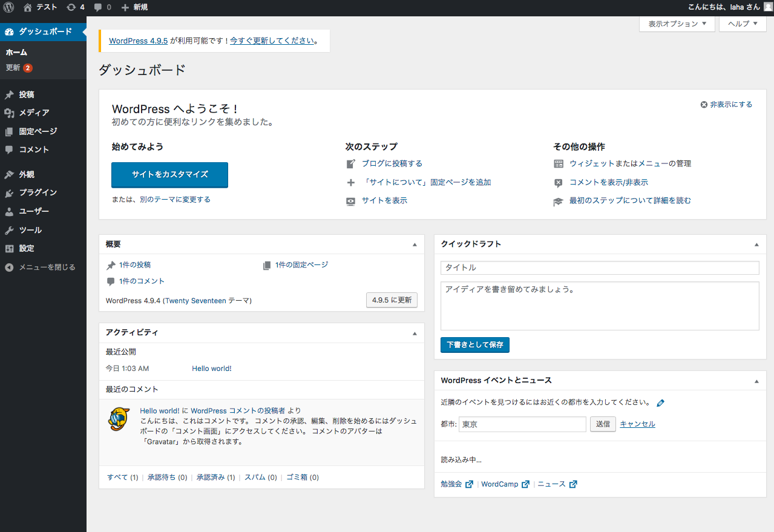Click the メディア icon in sidebar
This screenshot has width=774, height=532.
9,113
